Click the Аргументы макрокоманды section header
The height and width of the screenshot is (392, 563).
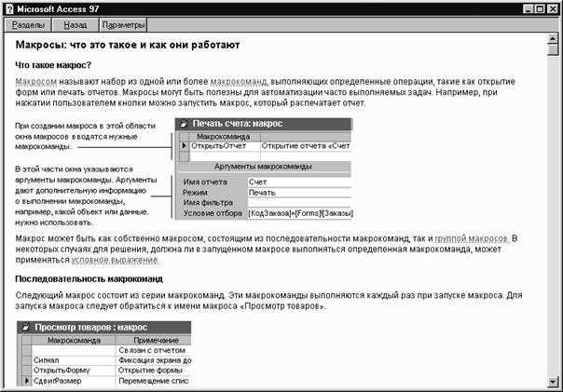coord(263,167)
